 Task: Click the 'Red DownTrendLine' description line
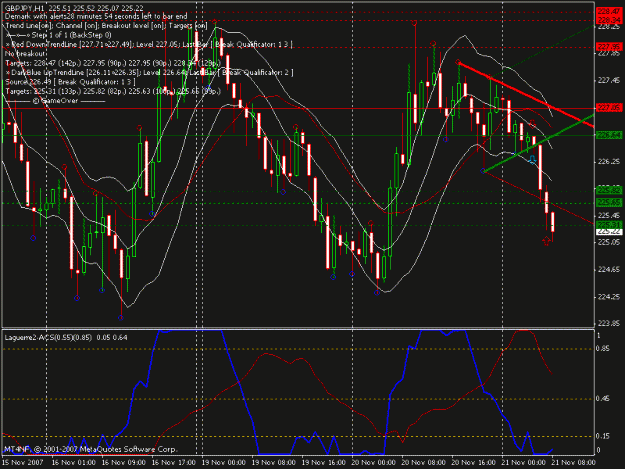[149, 44]
